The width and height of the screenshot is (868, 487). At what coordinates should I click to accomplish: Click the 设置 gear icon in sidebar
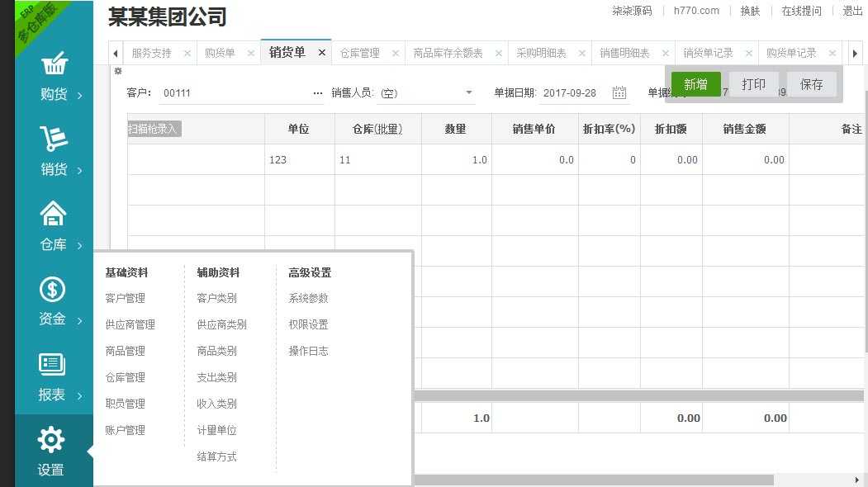[53, 439]
